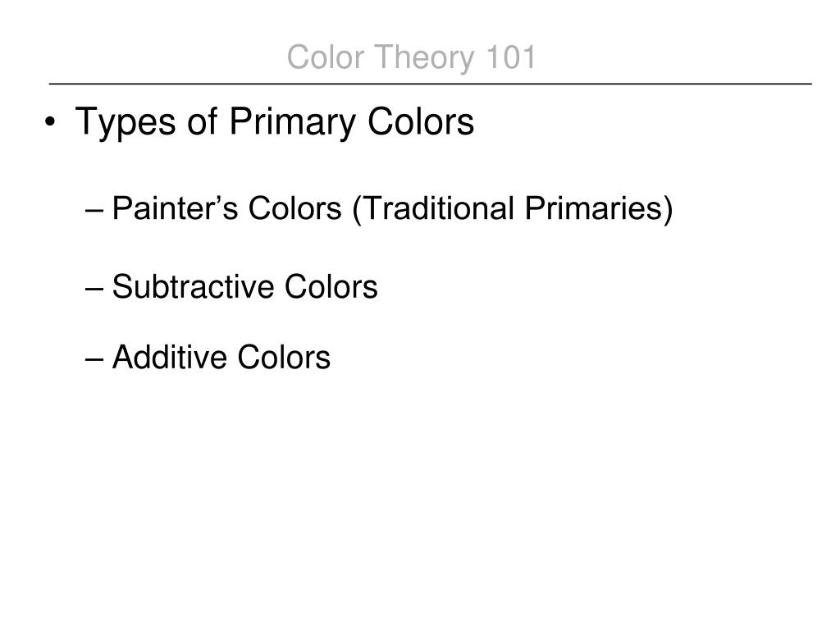Click the closing parenthesis after Primaries

(668, 209)
